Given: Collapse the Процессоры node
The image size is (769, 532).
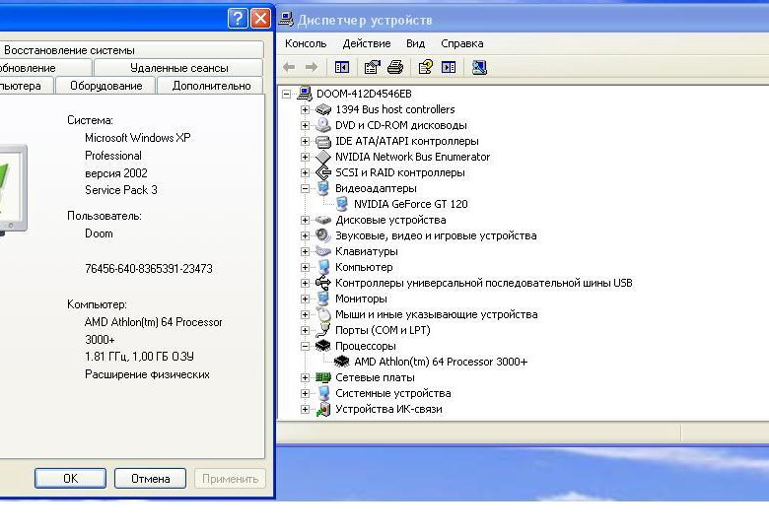Looking at the screenshot, I should click(305, 346).
